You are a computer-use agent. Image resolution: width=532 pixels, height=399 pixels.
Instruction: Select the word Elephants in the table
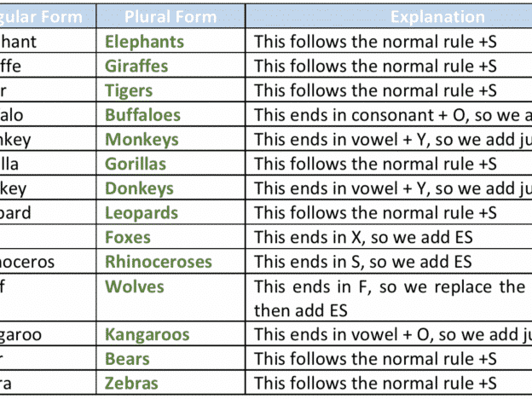(x=145, y=42)
